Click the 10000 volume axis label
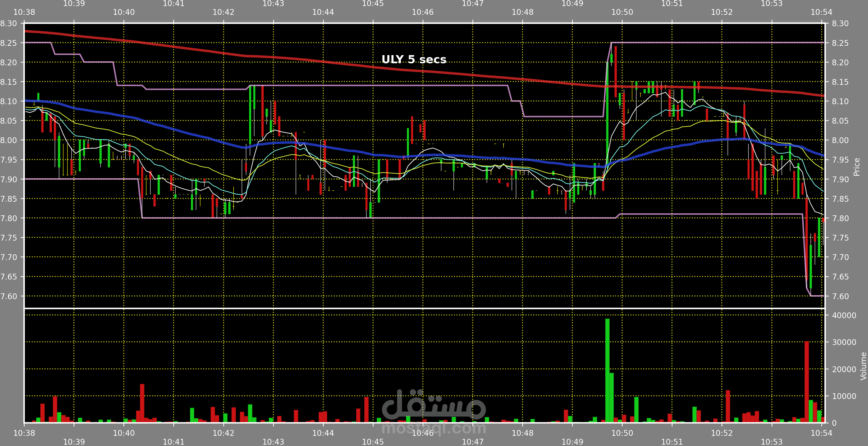Screen dimensions: 868x446 (x=844, y=396)
